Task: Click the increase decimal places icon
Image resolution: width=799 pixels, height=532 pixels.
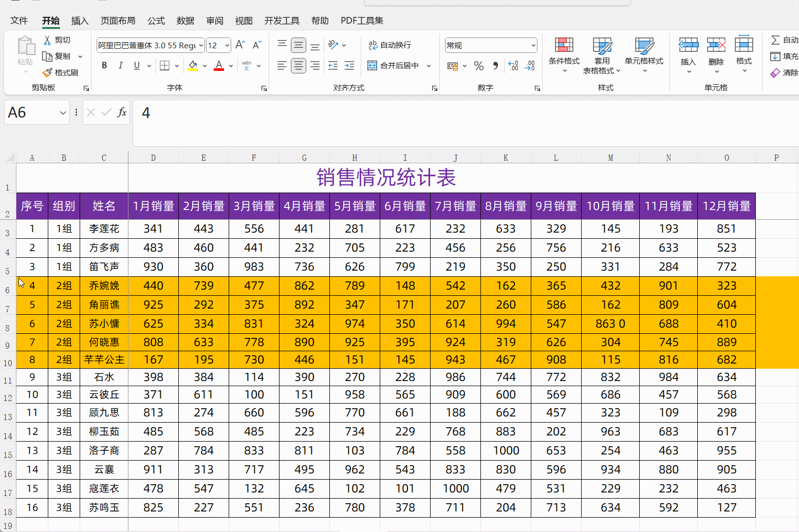Action: (x=512, y=66)
